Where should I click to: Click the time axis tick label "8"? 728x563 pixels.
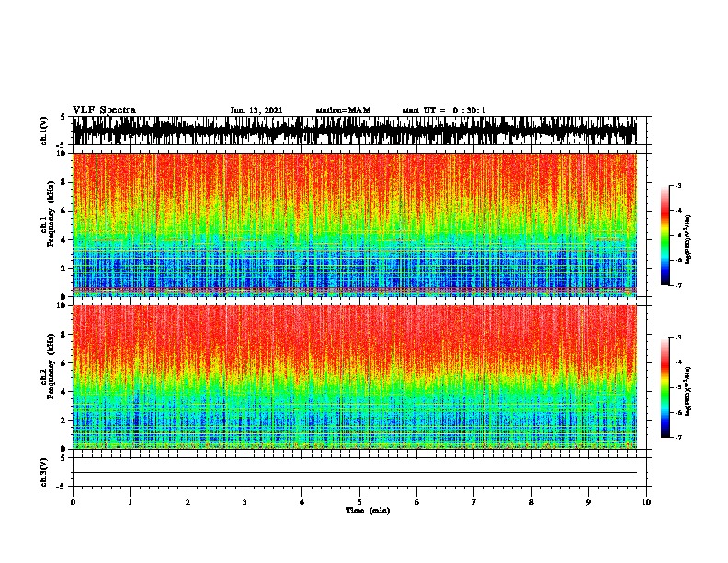[x=531, y=502]
